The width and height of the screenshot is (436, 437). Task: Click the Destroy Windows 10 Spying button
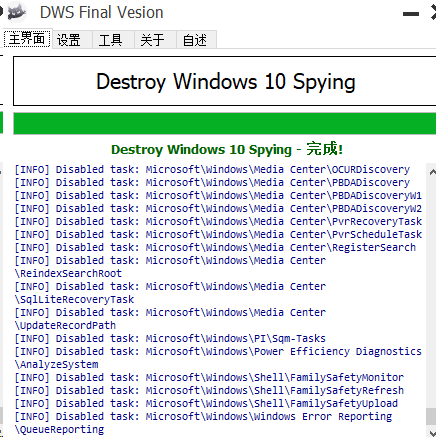tap(225, 81)
